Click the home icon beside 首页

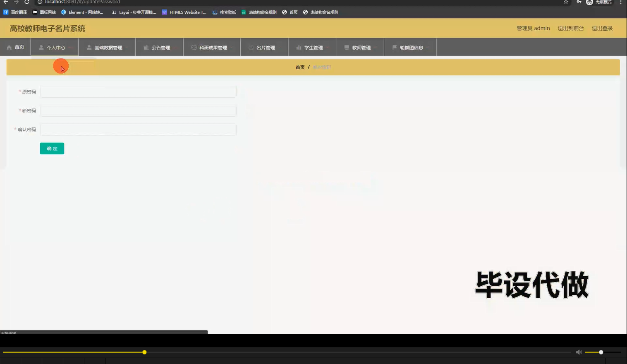click(x=9, y=47)
